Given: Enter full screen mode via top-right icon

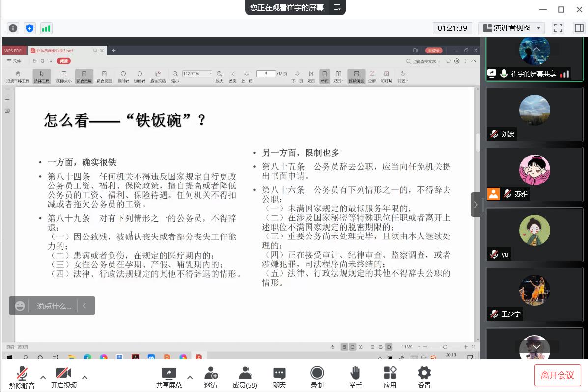Looking at the screenshot, I should tap(558, 28).
